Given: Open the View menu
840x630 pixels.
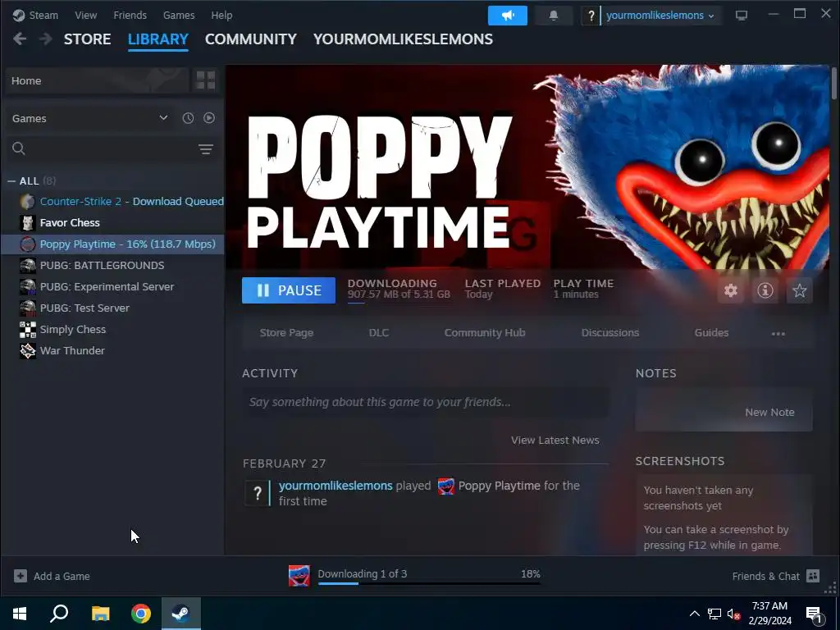Looking at the screenshot, I should point(85,15).
